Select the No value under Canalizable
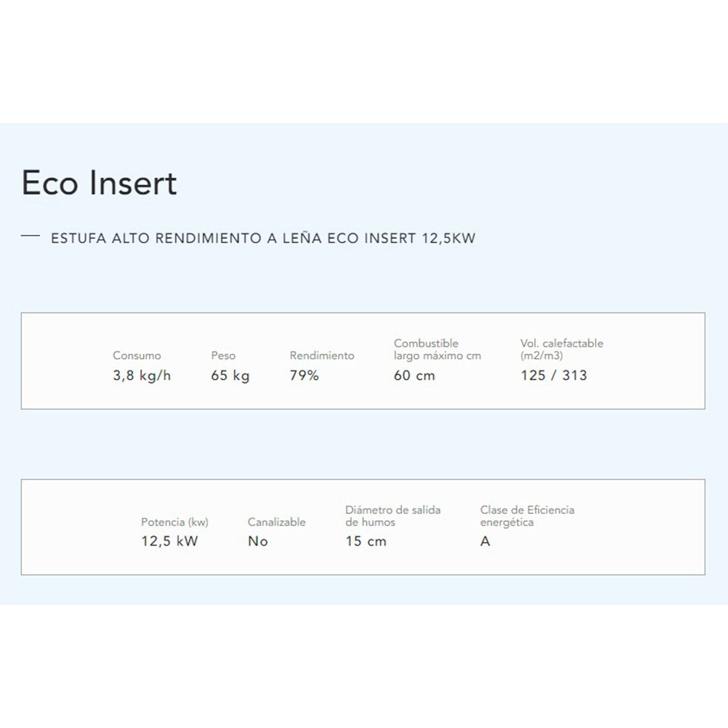728x728 pixels. [258, 541]
